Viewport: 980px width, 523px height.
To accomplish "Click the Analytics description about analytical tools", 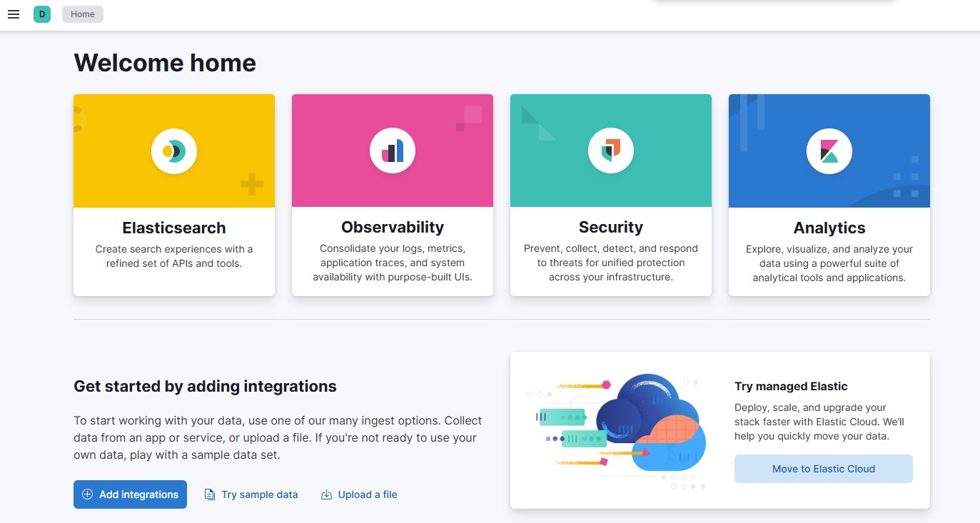I will 829,263.
